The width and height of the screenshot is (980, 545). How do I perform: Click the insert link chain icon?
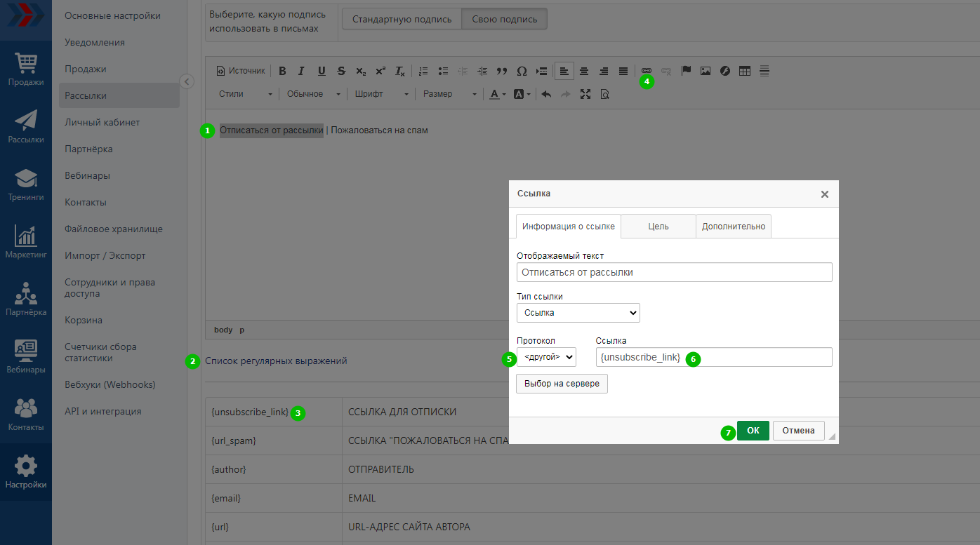coord(647,71)
